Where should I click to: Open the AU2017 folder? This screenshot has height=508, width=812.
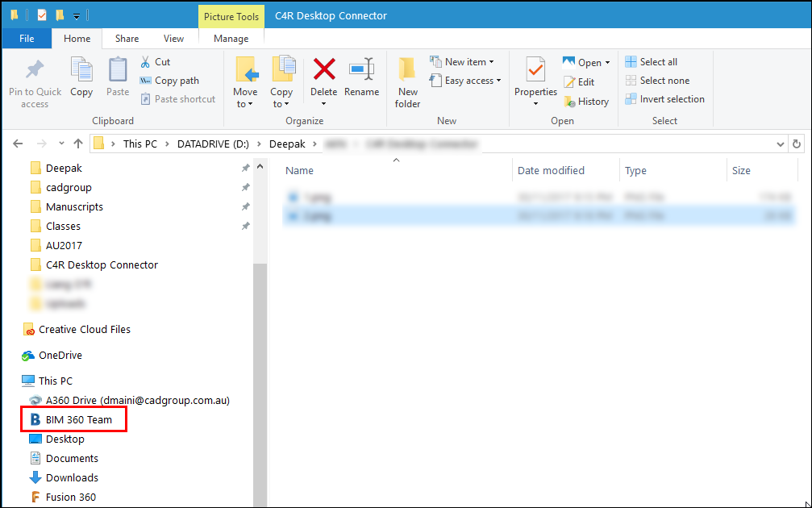coord(56,245)
